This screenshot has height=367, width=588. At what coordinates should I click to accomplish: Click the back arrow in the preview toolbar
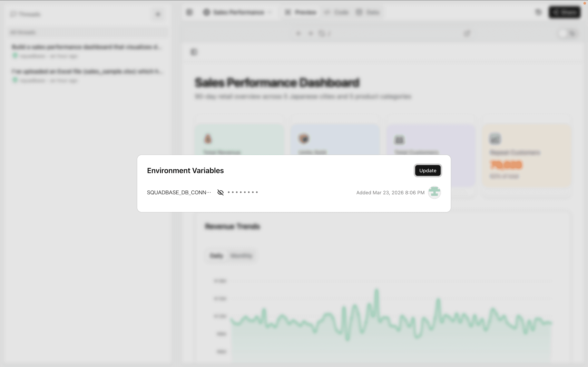point(298,33)
